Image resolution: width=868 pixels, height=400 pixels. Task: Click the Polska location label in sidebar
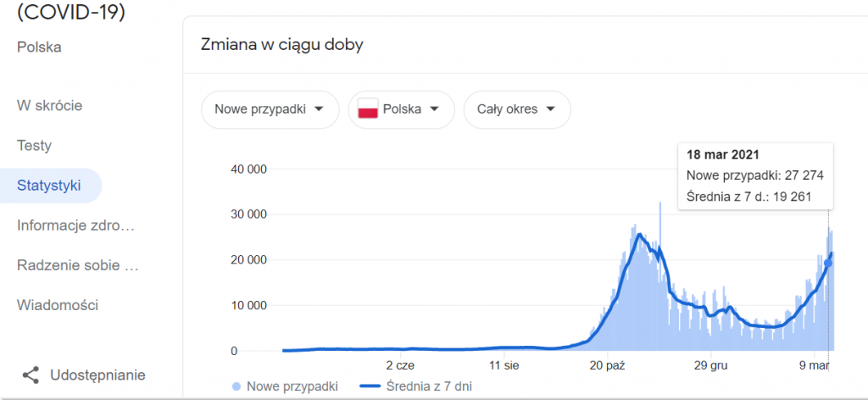[39, 47]
